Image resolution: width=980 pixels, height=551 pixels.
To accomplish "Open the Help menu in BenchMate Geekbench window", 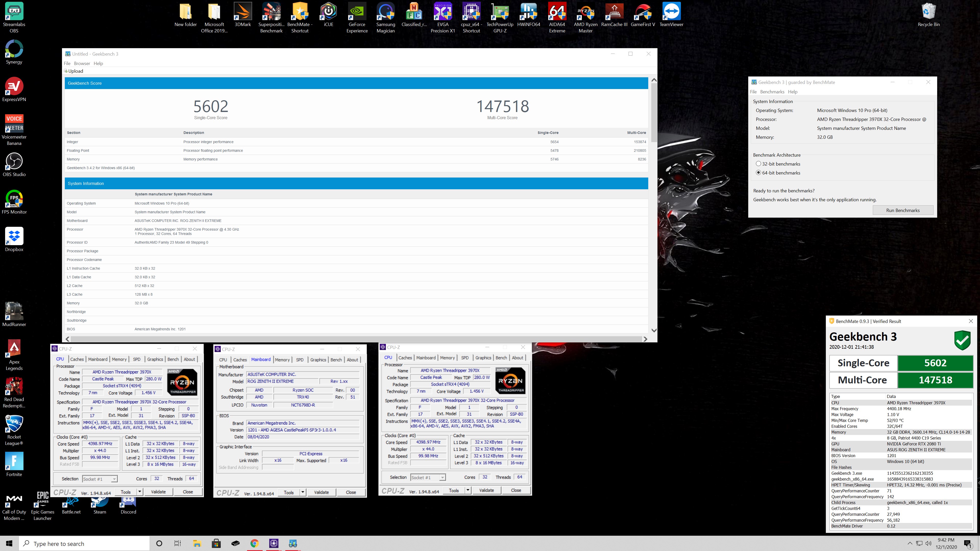I will [792, 92].
